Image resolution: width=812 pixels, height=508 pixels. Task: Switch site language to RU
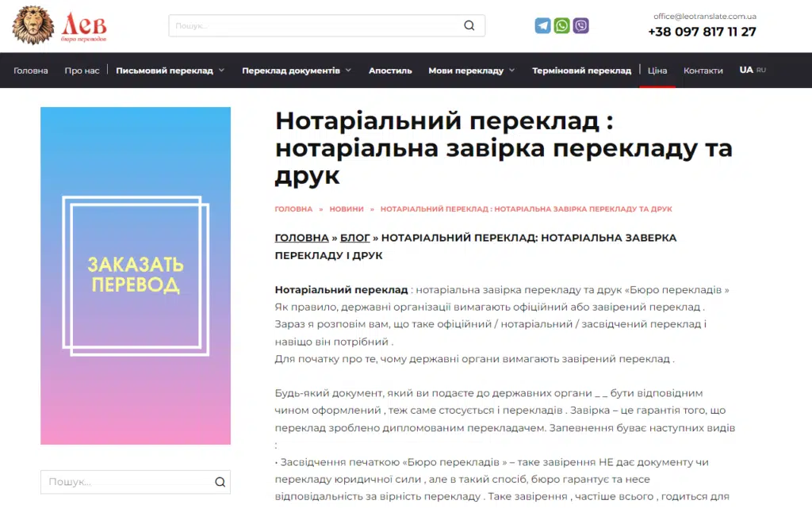(761, 70)
